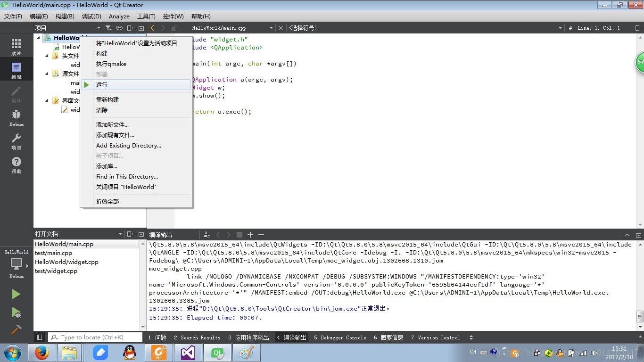Screen dimensions: 644x362
Task: Click the Windows Start button
Action: (x=13, y=353)
